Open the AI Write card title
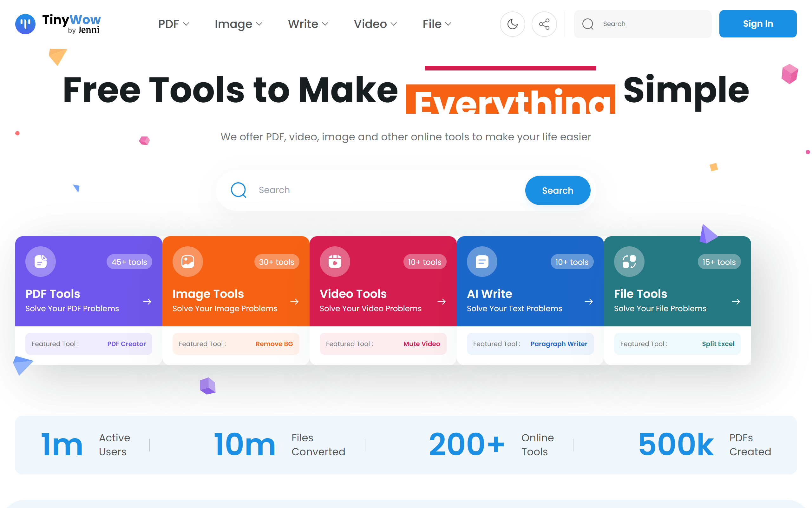 [489, 294]
